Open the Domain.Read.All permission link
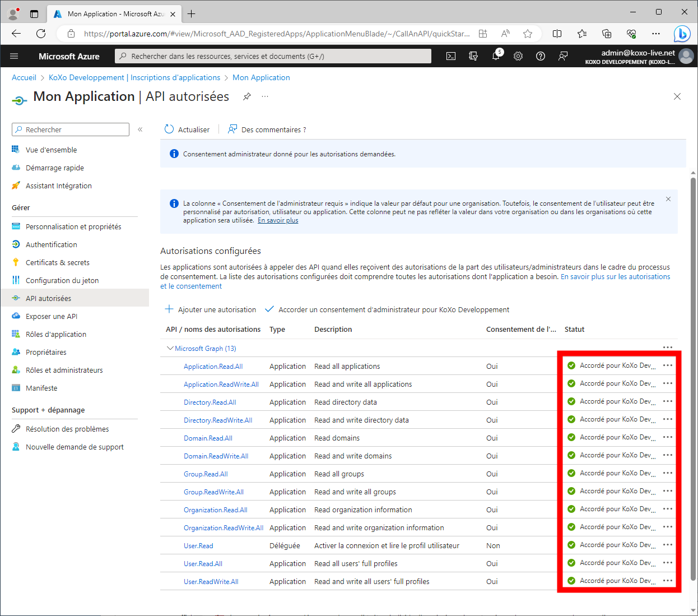Image resolution: width=698 pixels, height=616 pixels. click(x=208, y=438)
